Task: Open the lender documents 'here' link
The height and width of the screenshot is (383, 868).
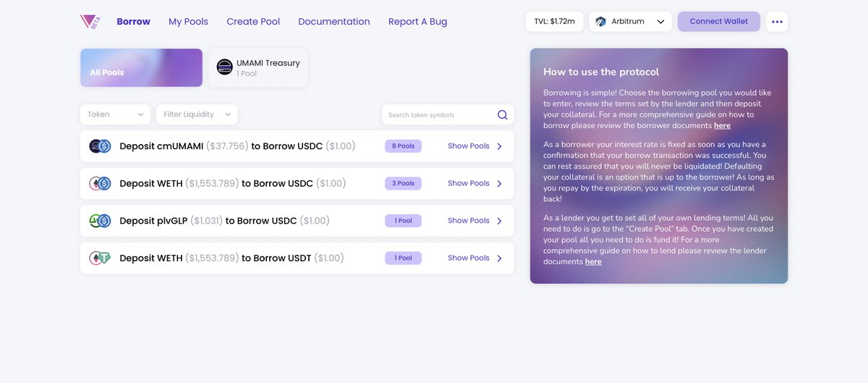Action: point(593,262)
